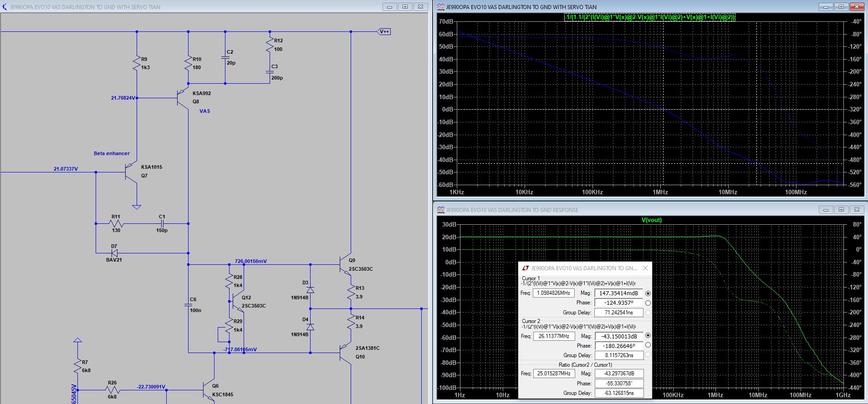
Task: Select the Q8 KSA992 VAS transistor symbol
Action: coord(183,97)
